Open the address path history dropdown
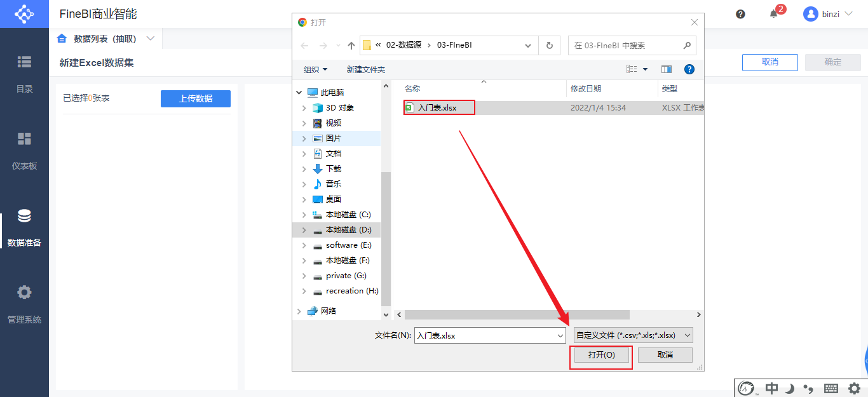Image resolution: width=868 pixels, height=397 pixels. coord(528,46)
